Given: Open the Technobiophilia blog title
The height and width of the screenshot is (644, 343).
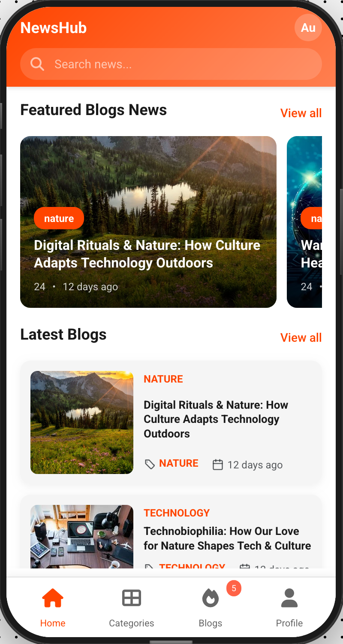Looking at the screenshot, I should [227, 538].
